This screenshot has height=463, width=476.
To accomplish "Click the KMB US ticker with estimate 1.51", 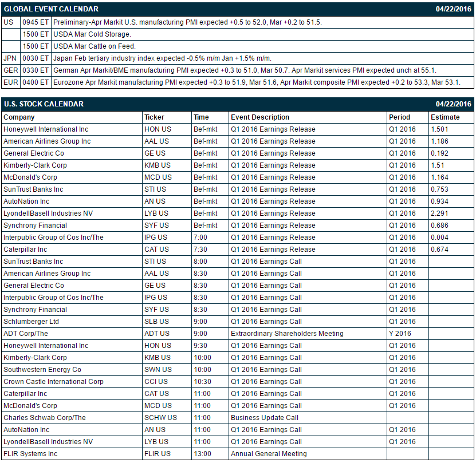I will [158, 165].
